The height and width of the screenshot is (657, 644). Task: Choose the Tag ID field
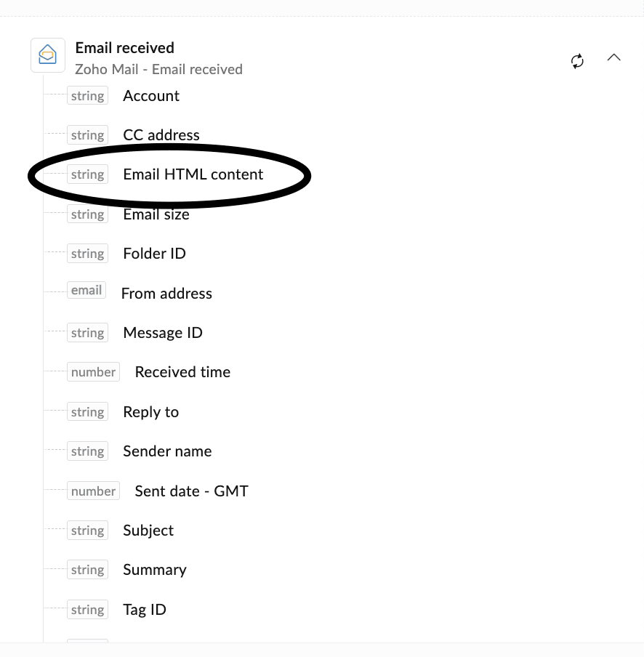[x=145, y=610]
